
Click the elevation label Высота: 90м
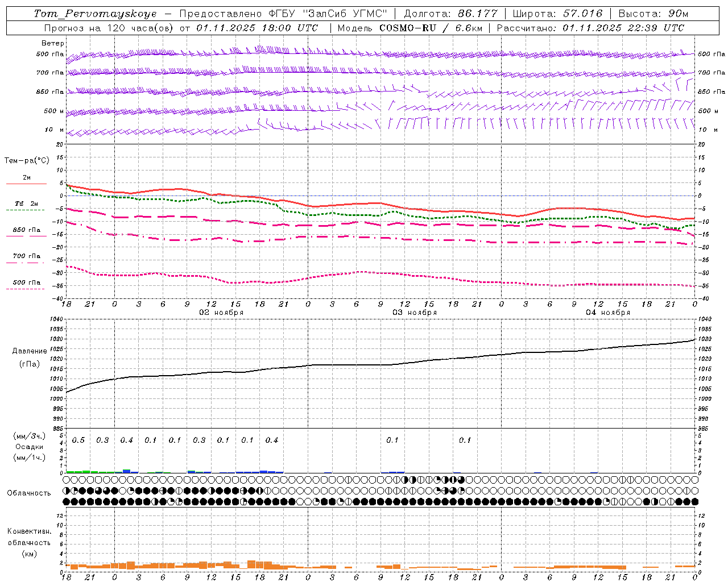[653, 14]
